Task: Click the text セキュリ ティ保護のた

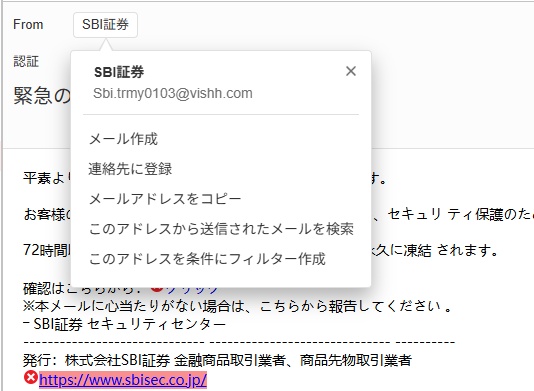Action: click(460, 214)
